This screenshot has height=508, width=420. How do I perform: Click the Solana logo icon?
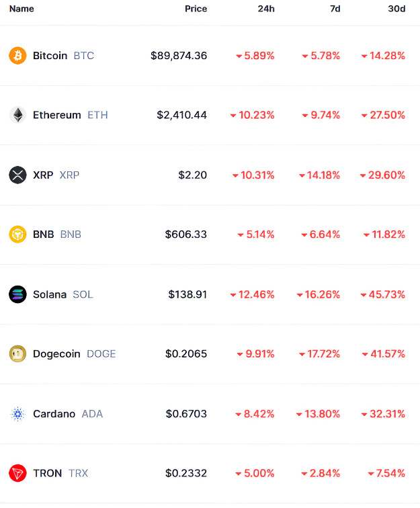(17, 294)
